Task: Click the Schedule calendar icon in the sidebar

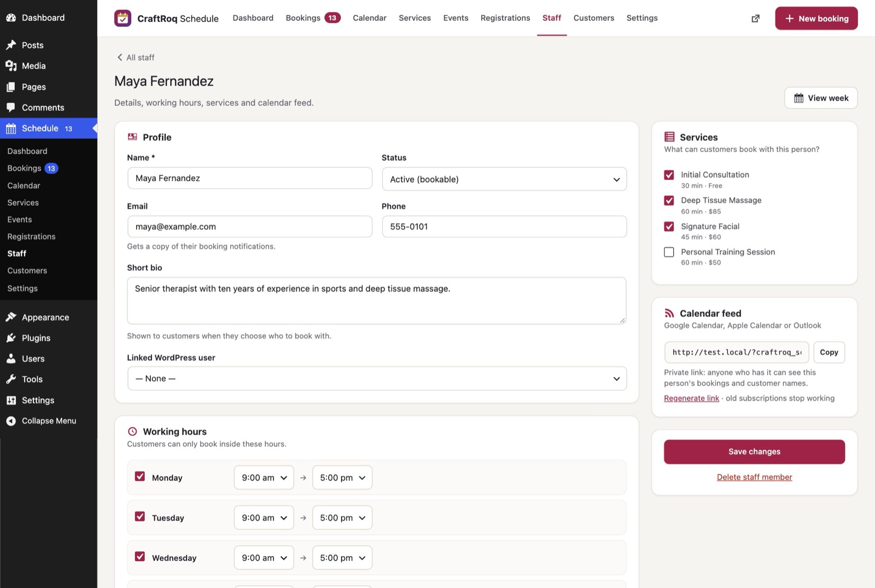Action: tap(11, 129)
